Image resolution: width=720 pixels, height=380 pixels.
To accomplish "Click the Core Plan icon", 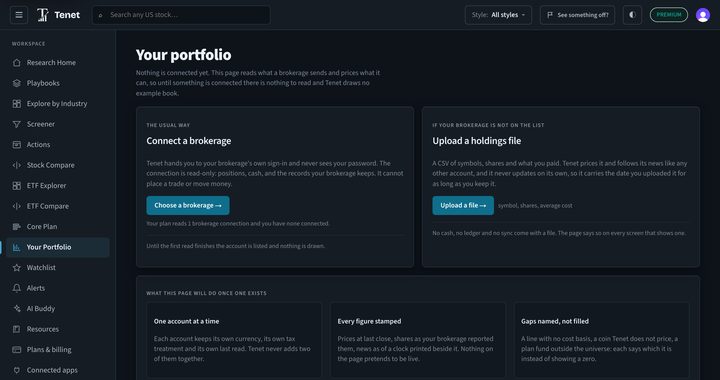I will pos(17,226).
